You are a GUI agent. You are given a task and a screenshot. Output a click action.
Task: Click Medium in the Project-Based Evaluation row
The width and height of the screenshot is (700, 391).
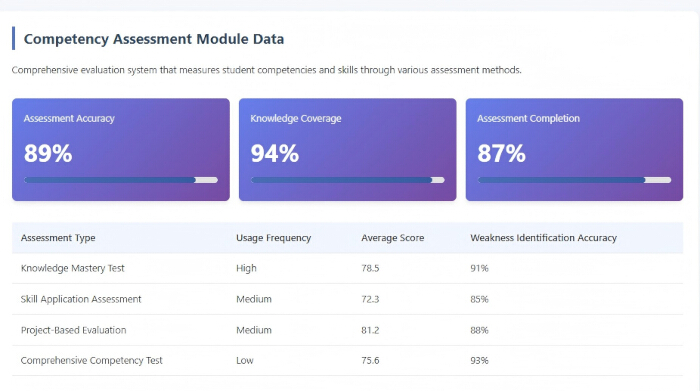coord(254,330)
